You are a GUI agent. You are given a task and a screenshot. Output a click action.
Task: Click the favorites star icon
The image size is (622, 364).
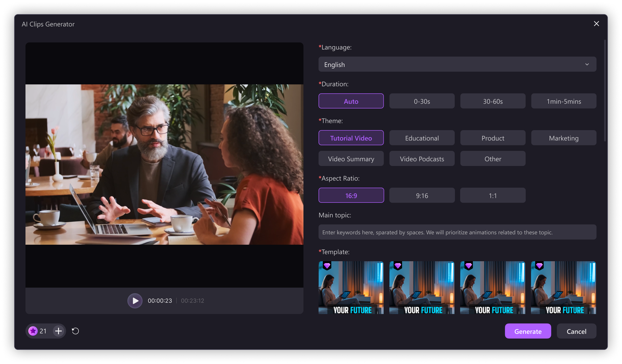coord(33,331)
